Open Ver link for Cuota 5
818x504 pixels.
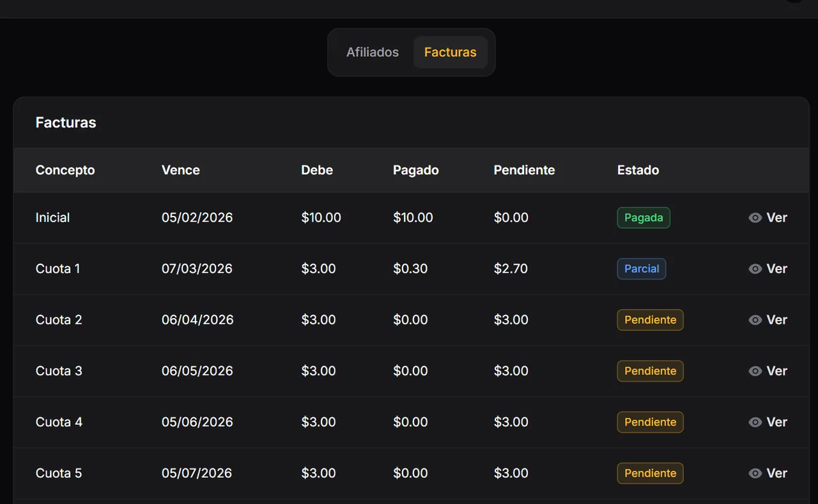[768, 473]
